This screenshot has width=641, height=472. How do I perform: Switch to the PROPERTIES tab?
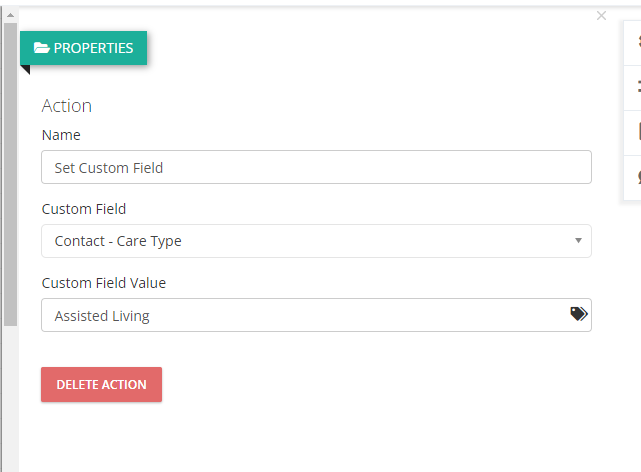[x=83, y=48]
